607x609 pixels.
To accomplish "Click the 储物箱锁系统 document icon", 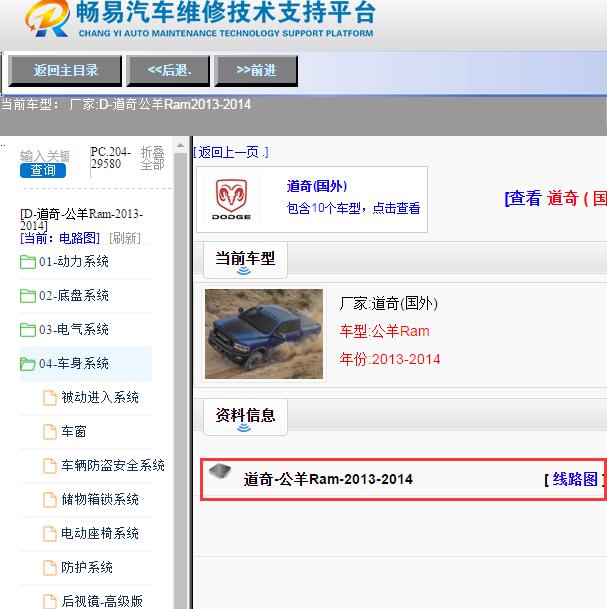I will (x=50, y=499).
